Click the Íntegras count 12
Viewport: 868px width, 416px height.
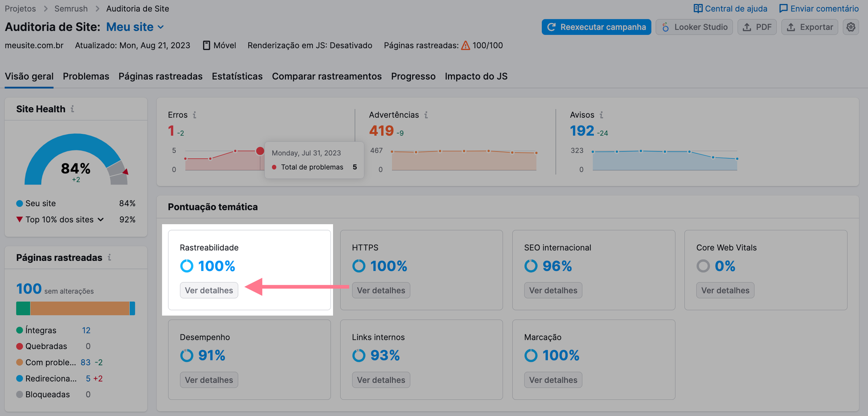pos(86,330)
